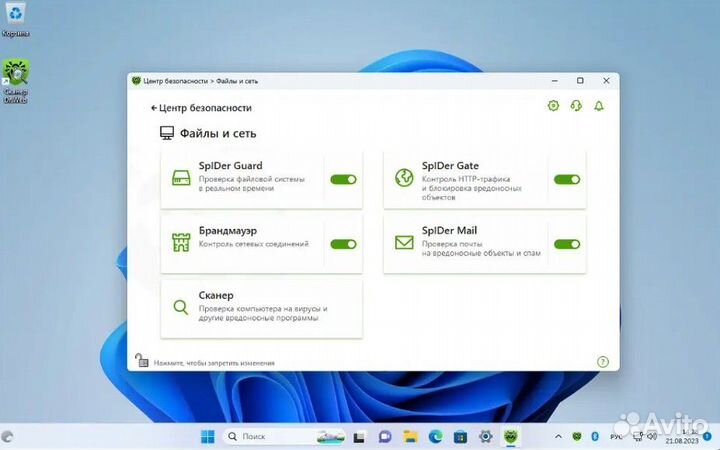The image size is (720, 450).
Task: Open Сканер Dr.Web desktop shortcut
Action: [16, 81]
